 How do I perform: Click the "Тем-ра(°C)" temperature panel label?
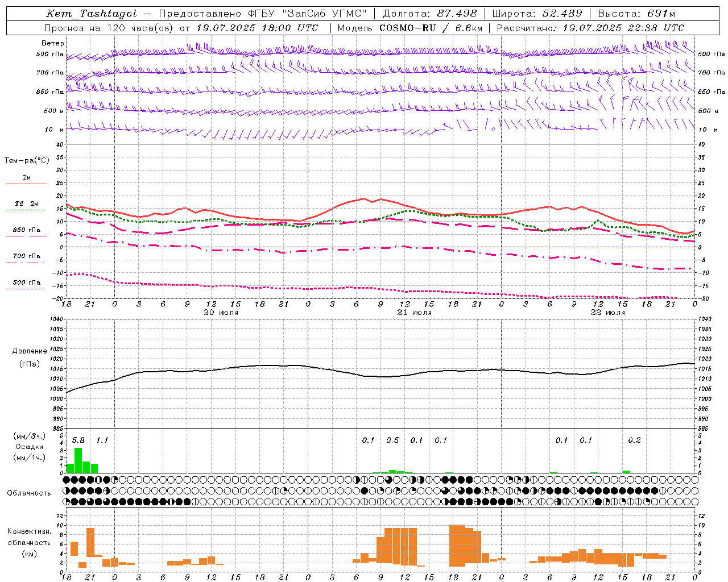coord(27,161)
